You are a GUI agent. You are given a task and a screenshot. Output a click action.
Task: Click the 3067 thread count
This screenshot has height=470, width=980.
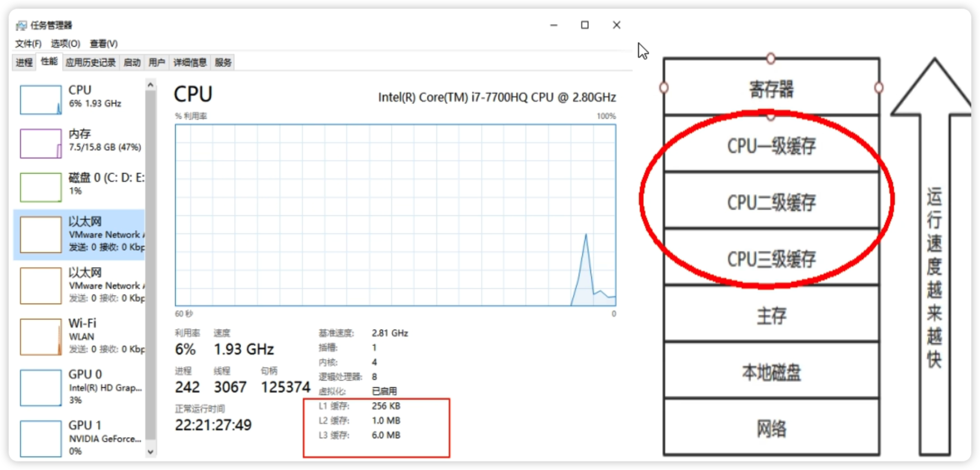click(x=230, y=387)
